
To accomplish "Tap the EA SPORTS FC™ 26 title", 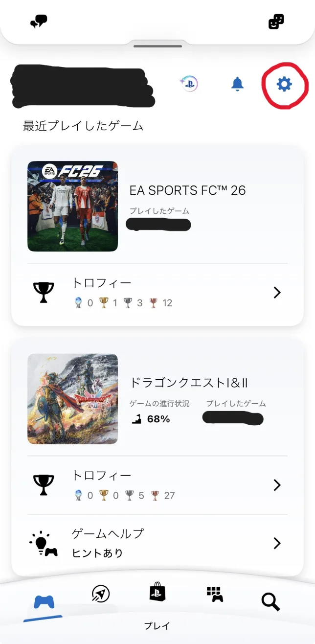I will pyautogui.click(x=187, y=190).
